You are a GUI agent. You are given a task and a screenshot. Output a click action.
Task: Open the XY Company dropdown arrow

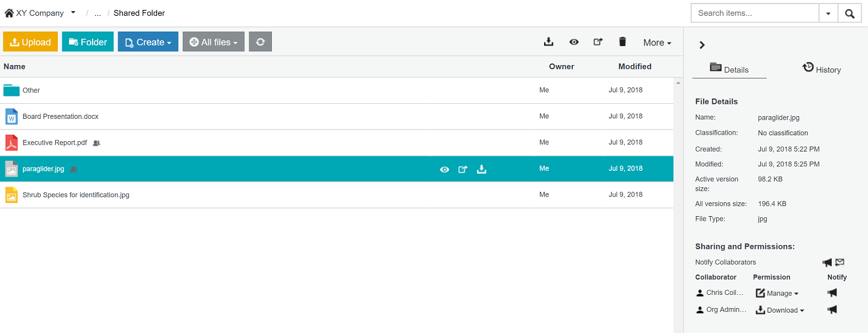(x=73, y=12)
